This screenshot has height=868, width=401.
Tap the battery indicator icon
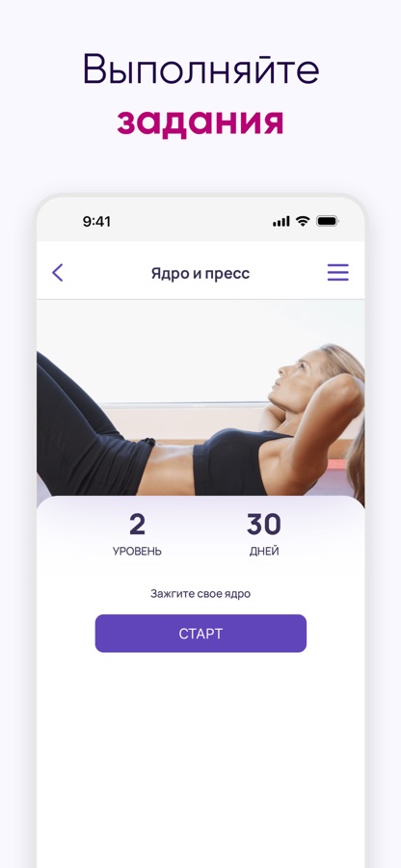(x=328, y=222)
